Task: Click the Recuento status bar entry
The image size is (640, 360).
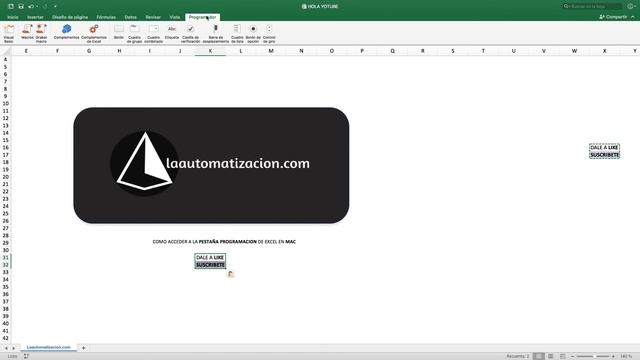Action: (518, 356)
